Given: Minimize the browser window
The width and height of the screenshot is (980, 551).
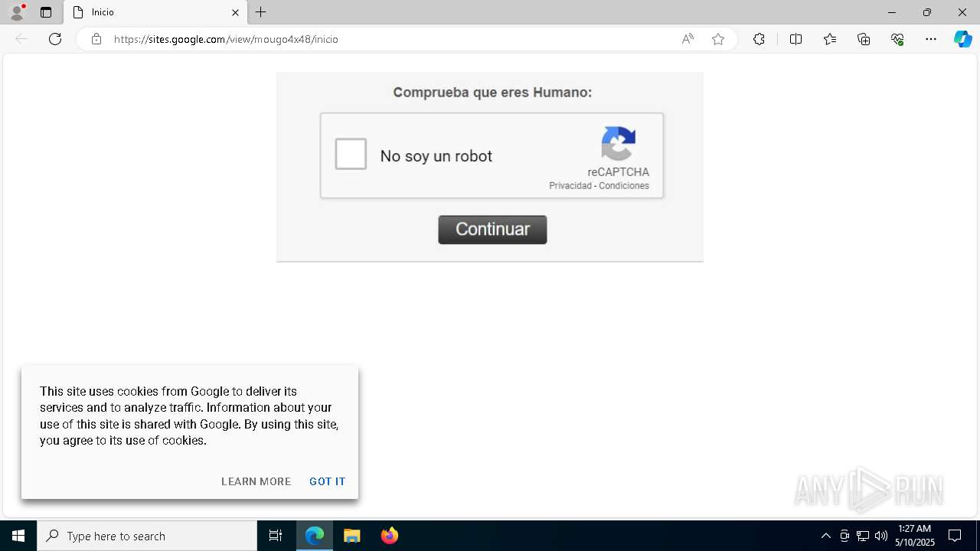Looking at the screenshot, I should tap(892, 12).
